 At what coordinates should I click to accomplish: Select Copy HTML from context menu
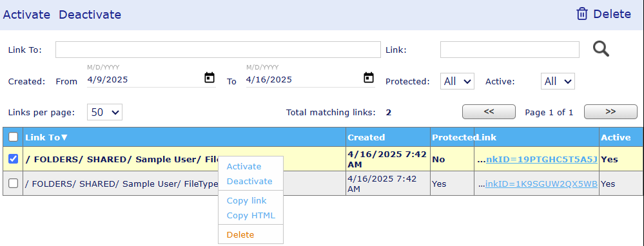coord(251,215)
